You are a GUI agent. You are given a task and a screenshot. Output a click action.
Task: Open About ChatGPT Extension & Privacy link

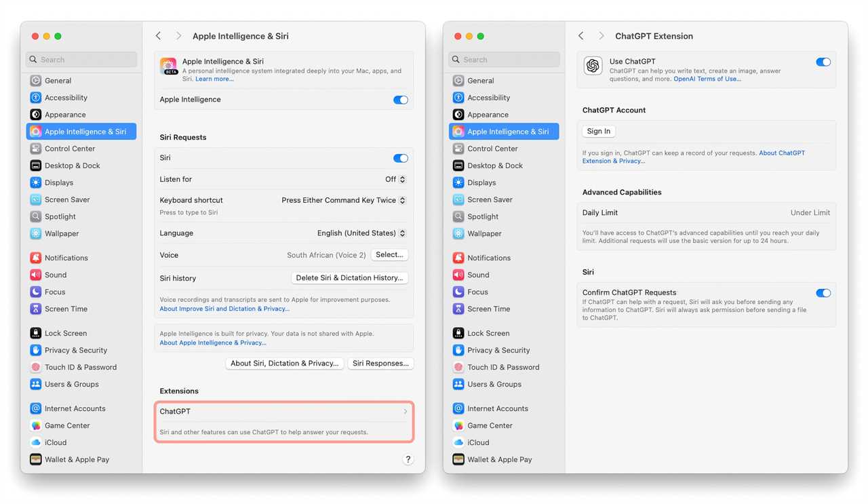coord(694,157)
